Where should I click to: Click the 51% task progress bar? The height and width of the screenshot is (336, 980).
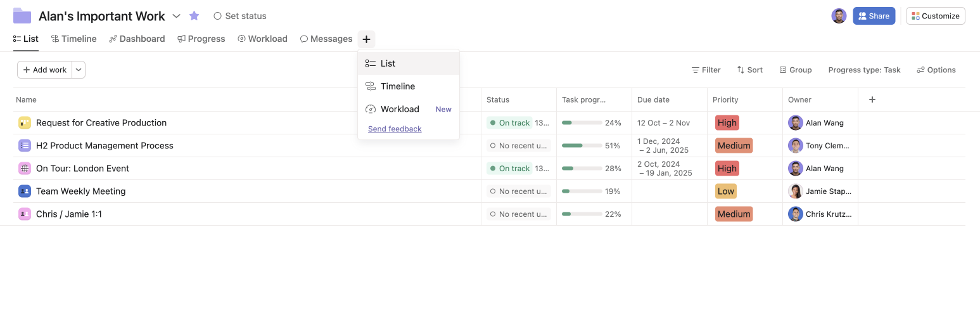582,146
